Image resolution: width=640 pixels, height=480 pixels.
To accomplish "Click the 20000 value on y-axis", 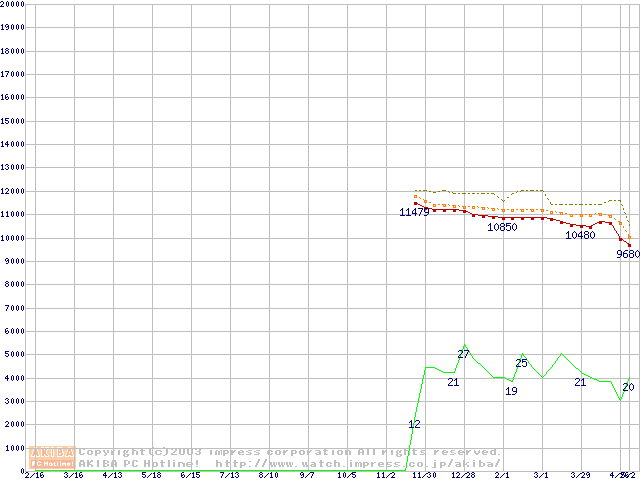I will pos(12,4).
